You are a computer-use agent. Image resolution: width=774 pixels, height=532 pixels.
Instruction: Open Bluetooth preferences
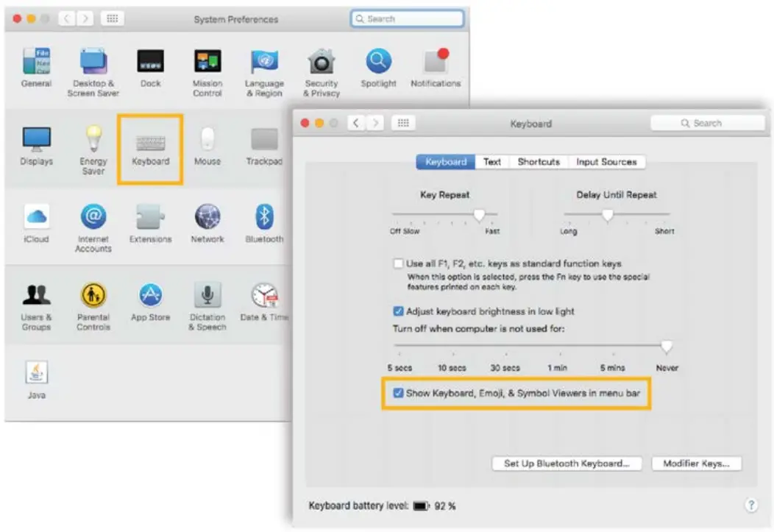pos(265,223)
